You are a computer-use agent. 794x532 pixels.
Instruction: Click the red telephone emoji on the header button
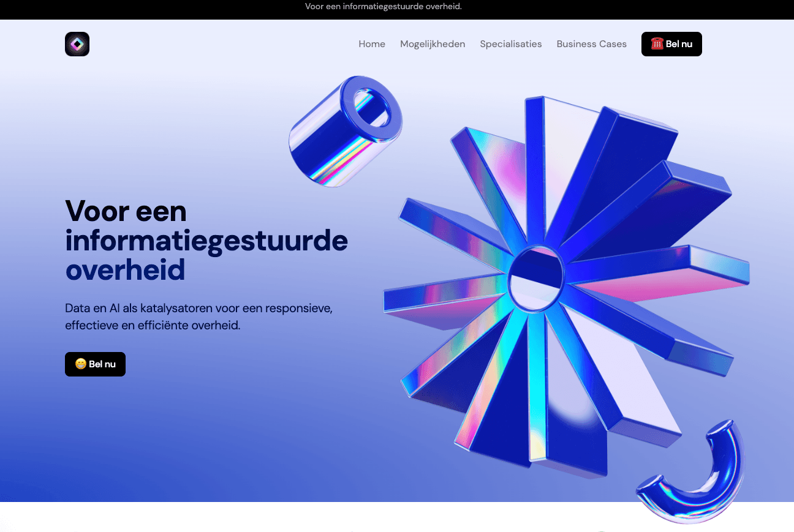pyautogui.click(x=657, y=44)
